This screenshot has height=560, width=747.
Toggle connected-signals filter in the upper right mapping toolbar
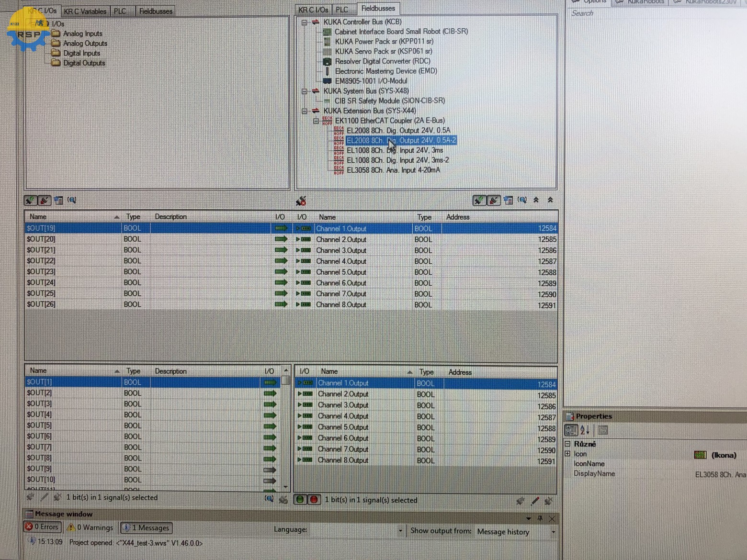coord(479,200)
